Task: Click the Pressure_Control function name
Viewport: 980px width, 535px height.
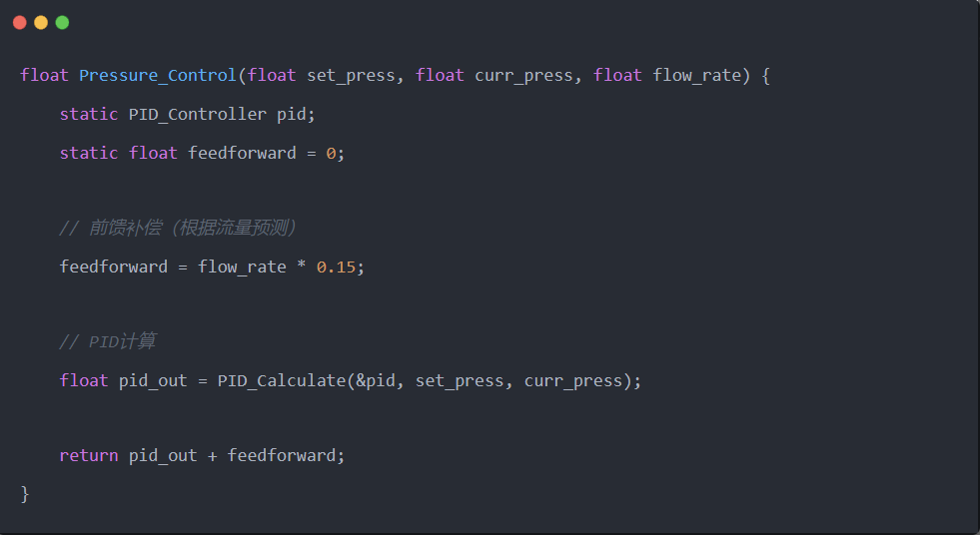Action: click(x=158, y=76)
